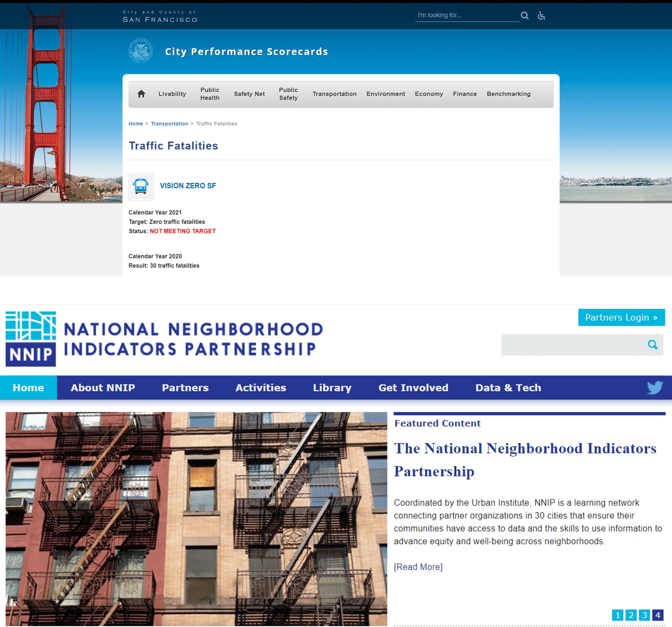Open the Economy menu item

click(429, 94)
